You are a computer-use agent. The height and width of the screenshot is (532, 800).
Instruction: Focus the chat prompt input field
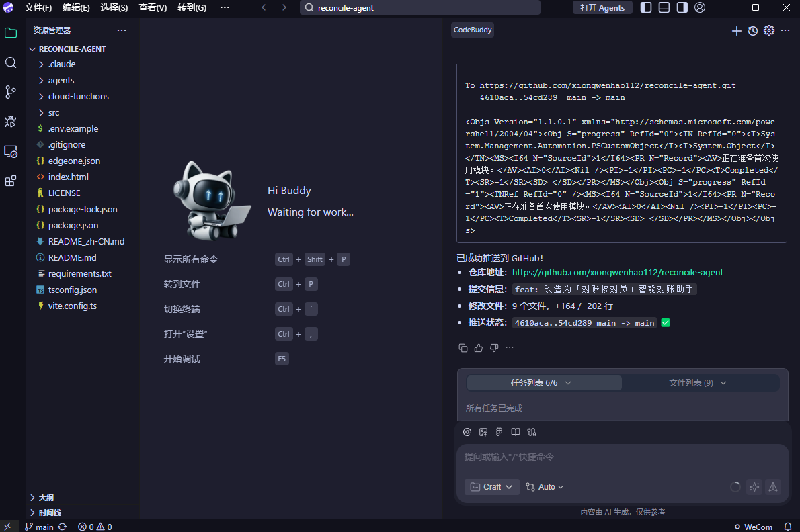[623, 457]
